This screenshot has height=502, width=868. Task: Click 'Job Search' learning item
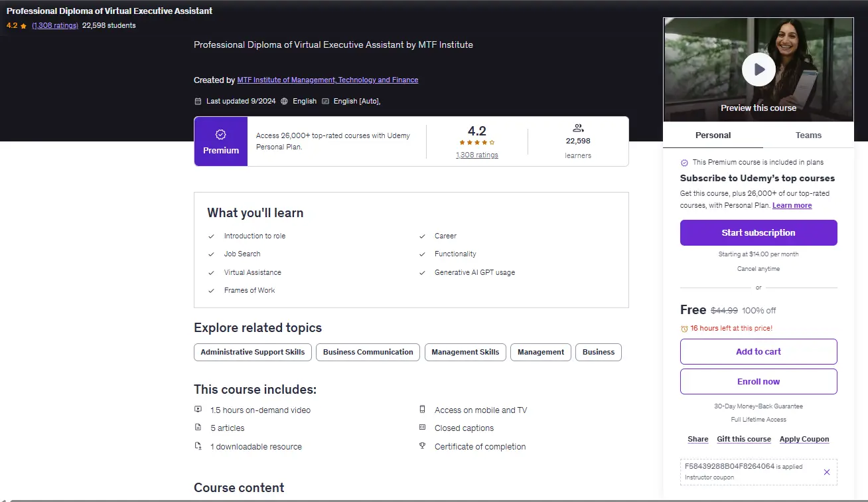(x=242, y=254)
